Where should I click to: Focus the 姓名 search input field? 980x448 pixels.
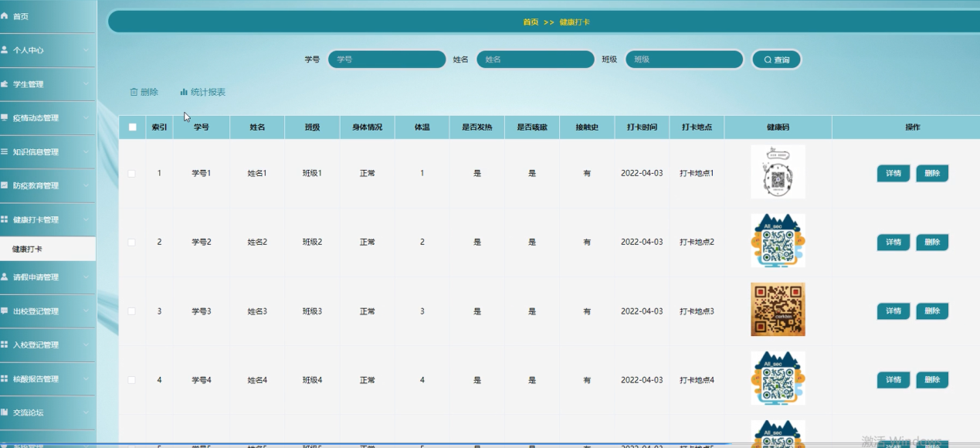(535, 59)
